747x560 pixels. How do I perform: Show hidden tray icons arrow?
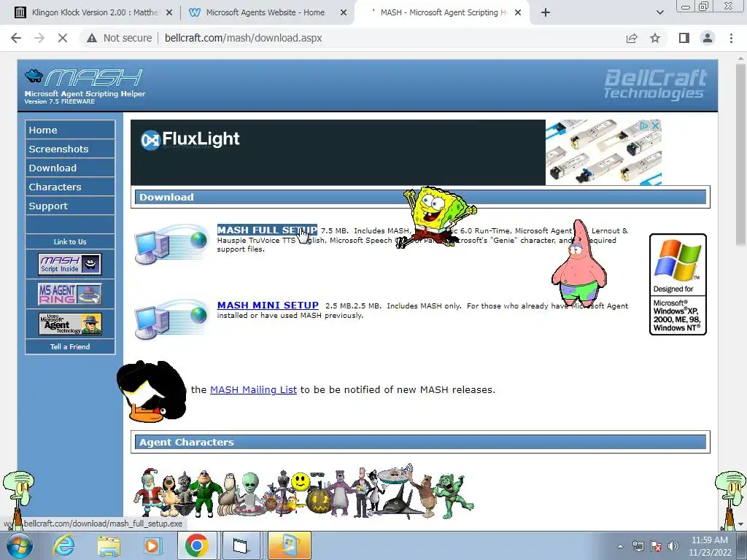pos(620,546)
